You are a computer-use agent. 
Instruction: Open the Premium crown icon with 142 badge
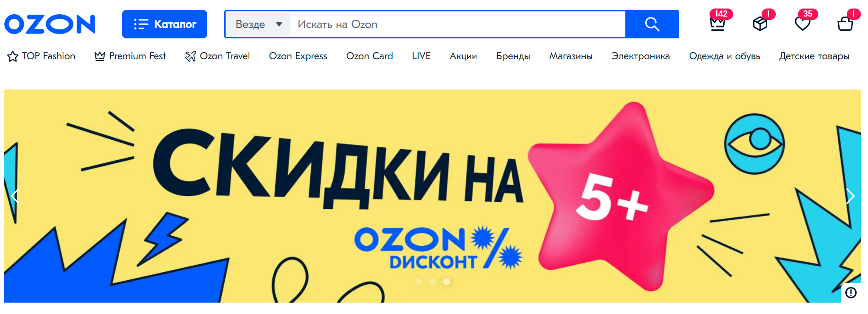(718, 23)
